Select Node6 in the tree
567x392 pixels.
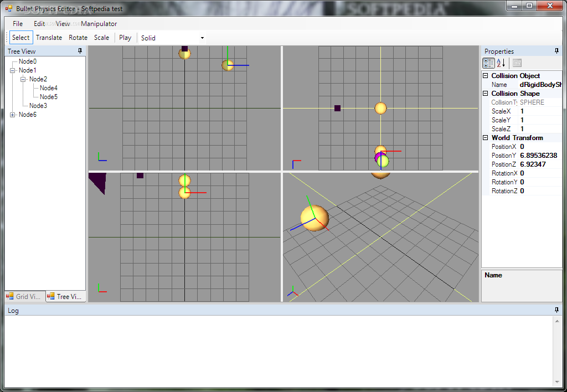[28, 115]
